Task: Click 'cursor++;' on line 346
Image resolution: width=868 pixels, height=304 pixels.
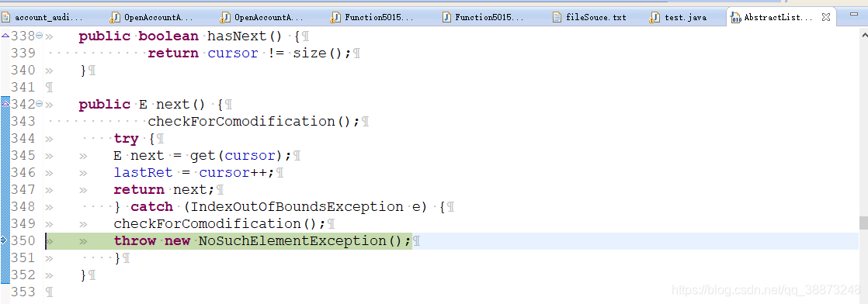Action: (237, 173)
